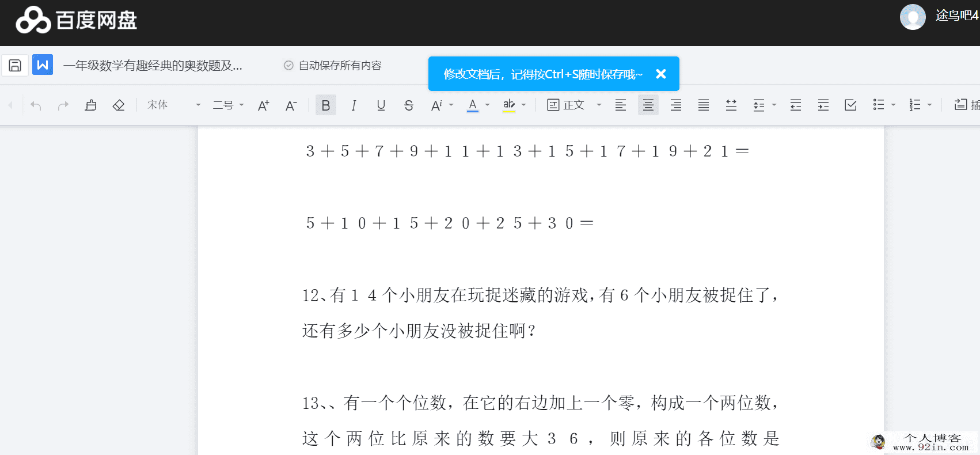Click the line 还有多少个小朋友没被捉住啊

pyautogui.click(x=419, y=331)
